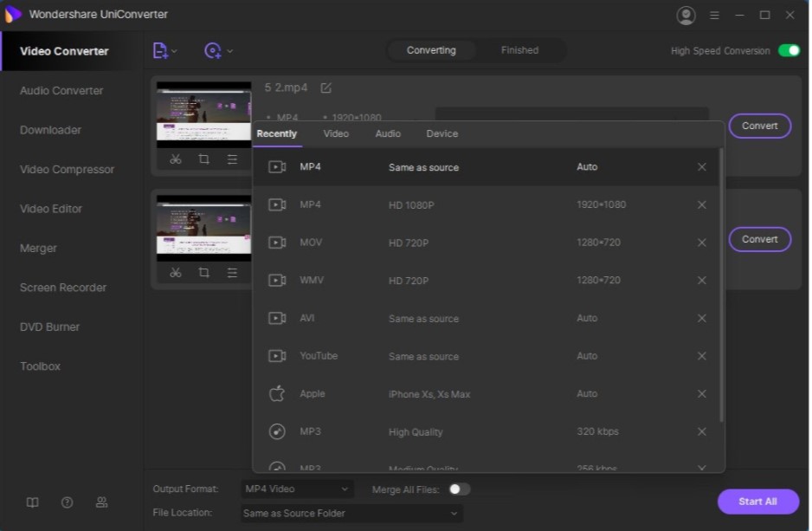Select AVI Same as source preset
812x531 pixels.
click(x=486, y=318)
